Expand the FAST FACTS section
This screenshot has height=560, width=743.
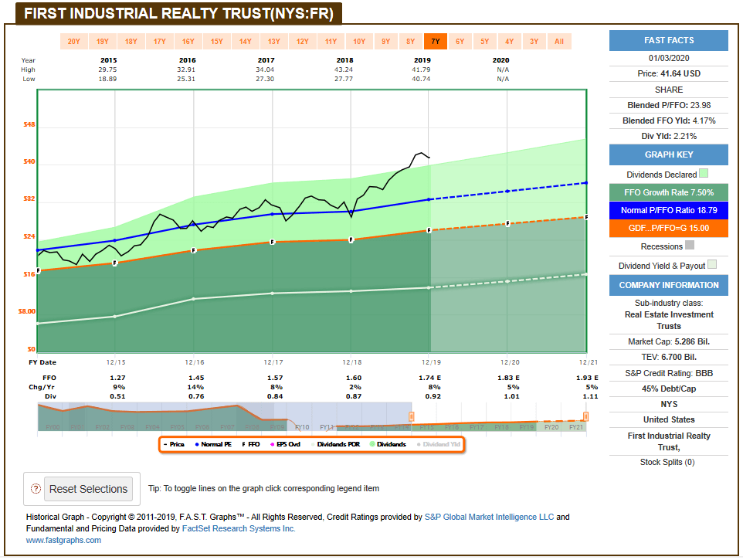click(x=668, y=40)
